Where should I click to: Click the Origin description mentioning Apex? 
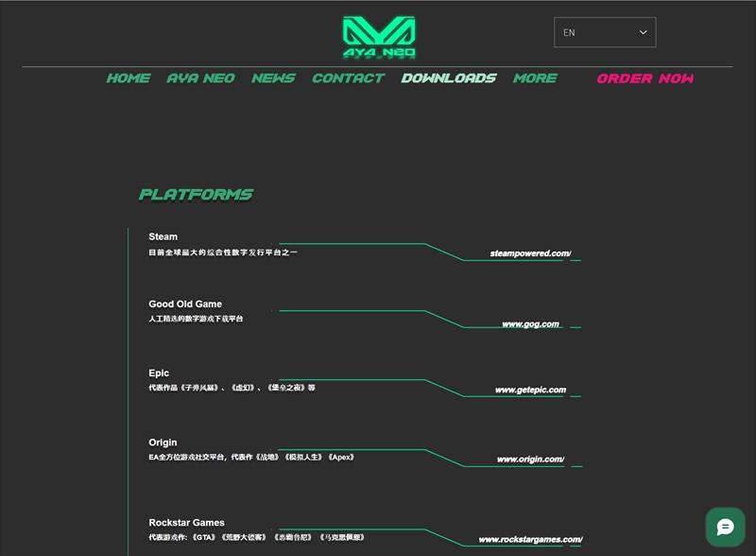coord(251,457)
